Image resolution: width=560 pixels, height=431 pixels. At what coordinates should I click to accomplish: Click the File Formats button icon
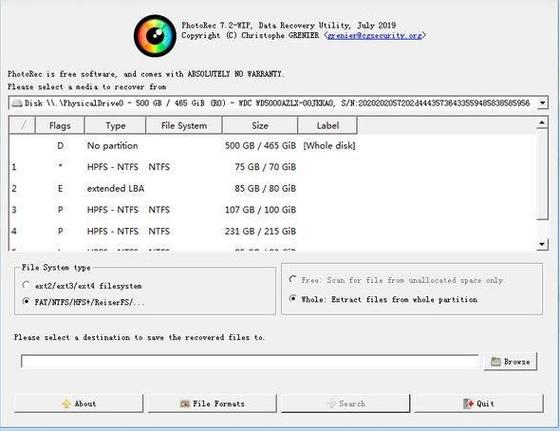tap(185, 404)
